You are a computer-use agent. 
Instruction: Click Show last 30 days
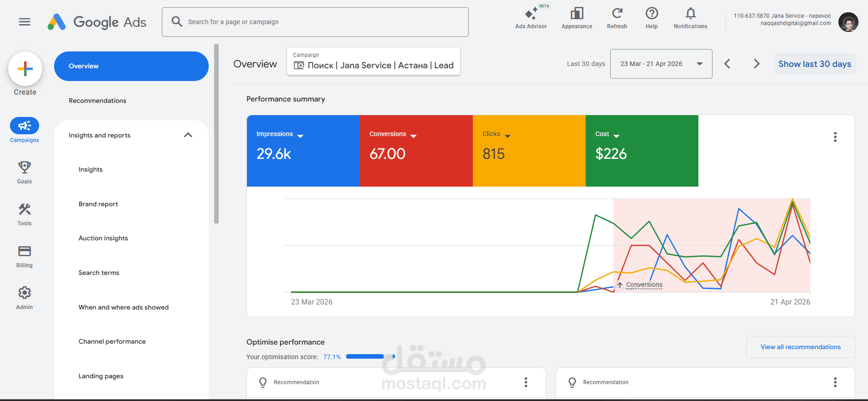(814, 64)
